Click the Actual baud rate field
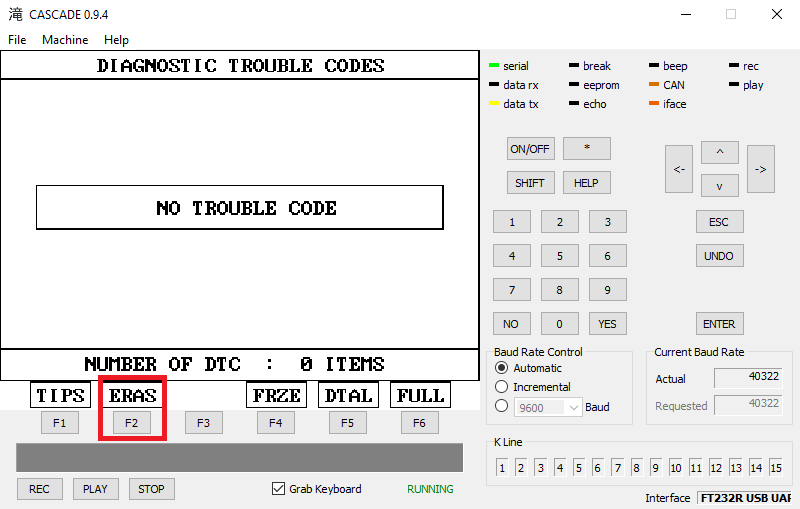The height and width of the screenshot is (509, 800). 748,378
